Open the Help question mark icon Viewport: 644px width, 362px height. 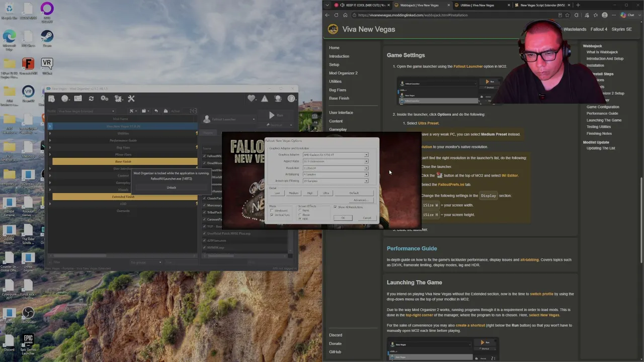[291, 99]
